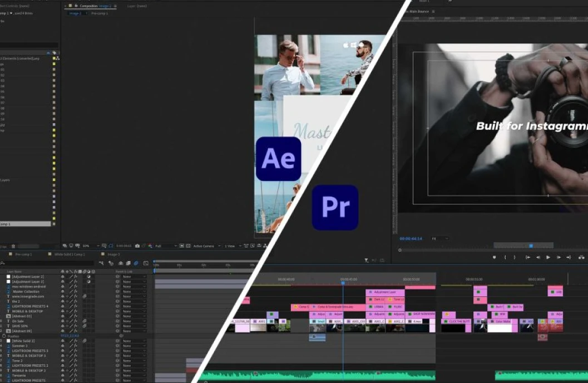Click the Position value 972.0,1114.0

(70, 336)
